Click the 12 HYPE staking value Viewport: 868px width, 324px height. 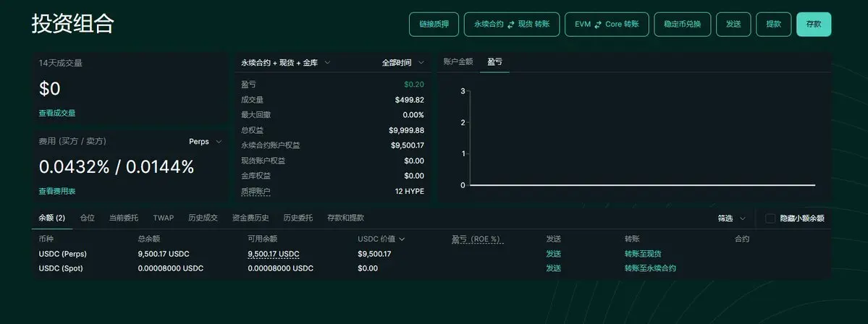(x=410, y=192)
